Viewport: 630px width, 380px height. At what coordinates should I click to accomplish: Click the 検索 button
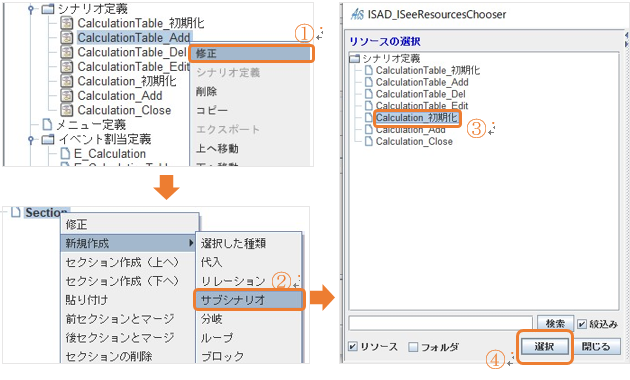[555, 324]
